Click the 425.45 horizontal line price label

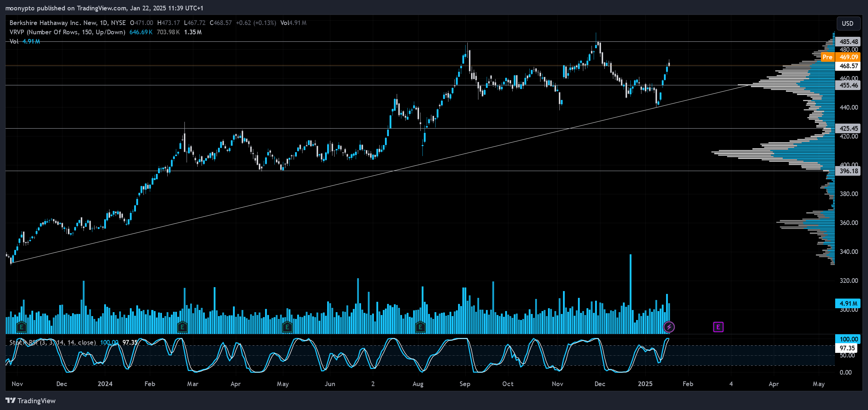pos(848,129)
